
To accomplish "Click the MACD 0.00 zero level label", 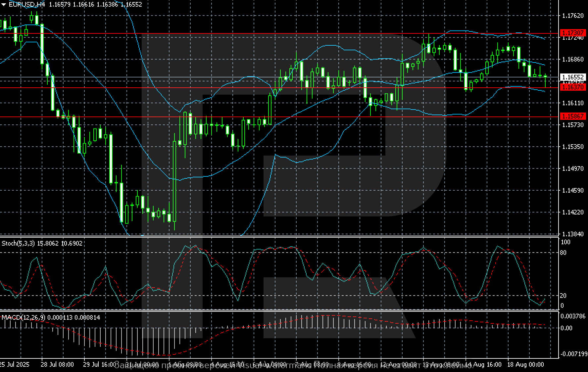I will point(566,328).
